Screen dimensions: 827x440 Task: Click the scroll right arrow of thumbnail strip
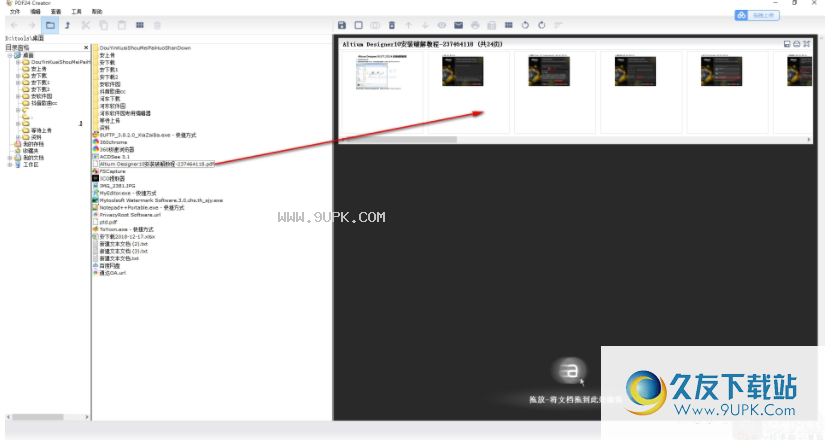[809, 139]
